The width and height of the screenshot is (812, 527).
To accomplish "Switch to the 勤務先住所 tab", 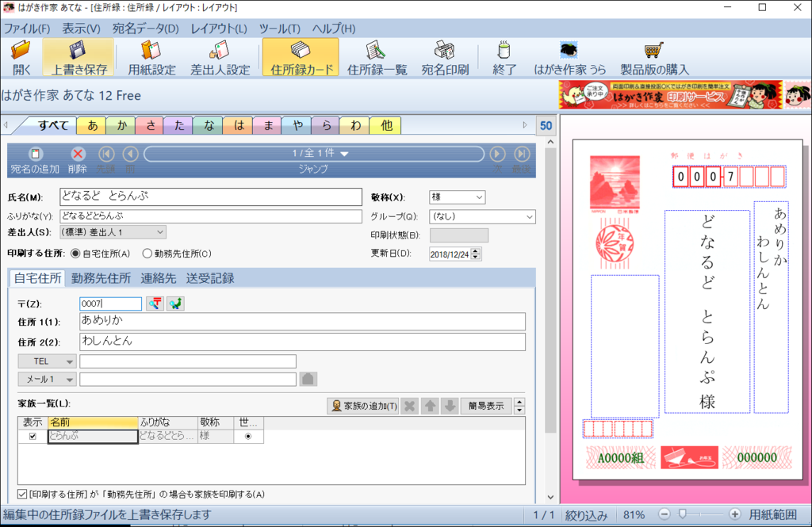I will [101, 278].
